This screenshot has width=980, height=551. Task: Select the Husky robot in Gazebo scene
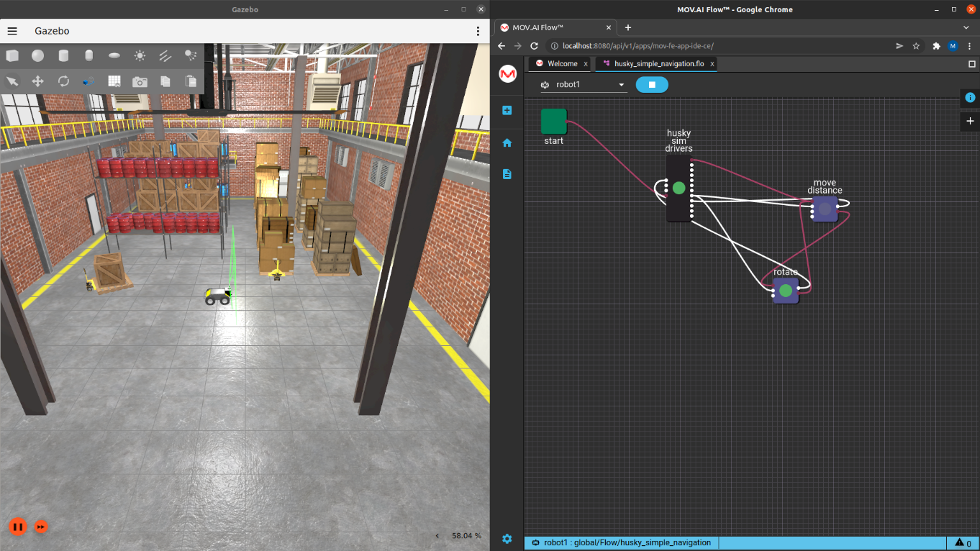click(217, 296)
